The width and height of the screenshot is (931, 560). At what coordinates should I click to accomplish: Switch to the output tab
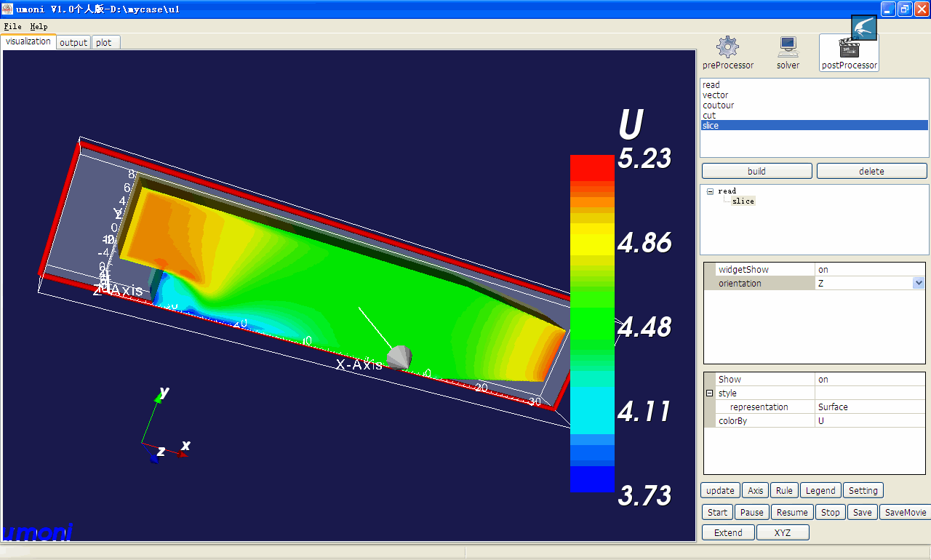[73, 42]
